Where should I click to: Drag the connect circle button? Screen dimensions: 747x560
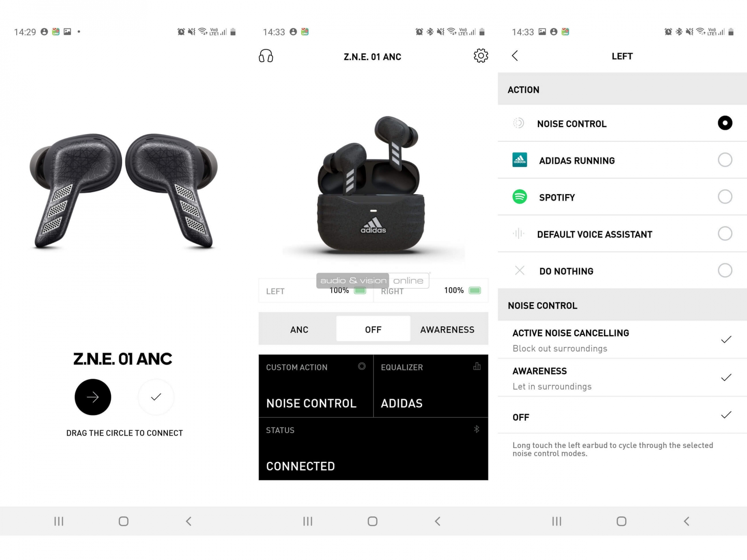(92, 396)
